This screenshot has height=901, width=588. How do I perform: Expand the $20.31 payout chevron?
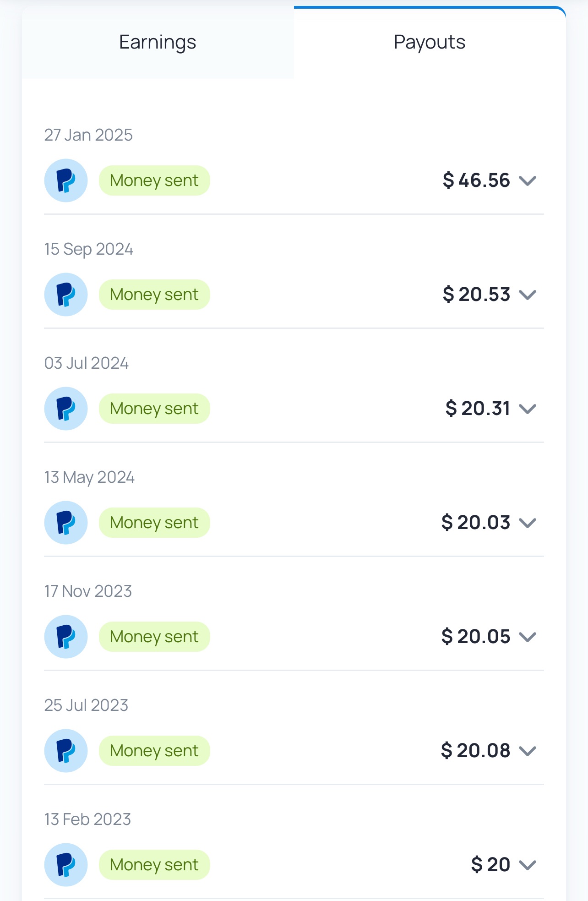(x=528, y=409)
